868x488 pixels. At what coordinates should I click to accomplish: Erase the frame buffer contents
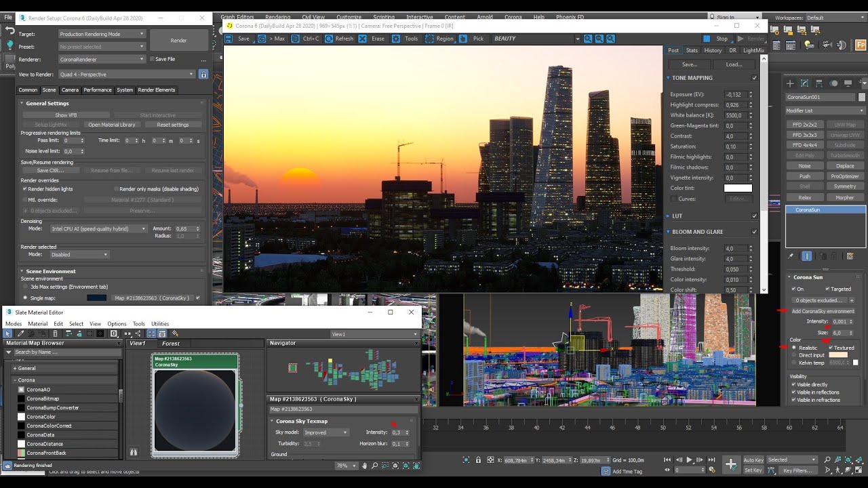(x=372, y=39)
